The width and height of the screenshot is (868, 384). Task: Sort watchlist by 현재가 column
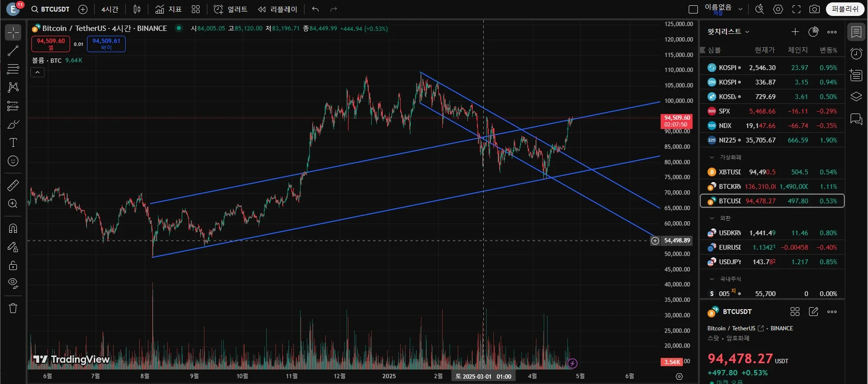(765, 50)
